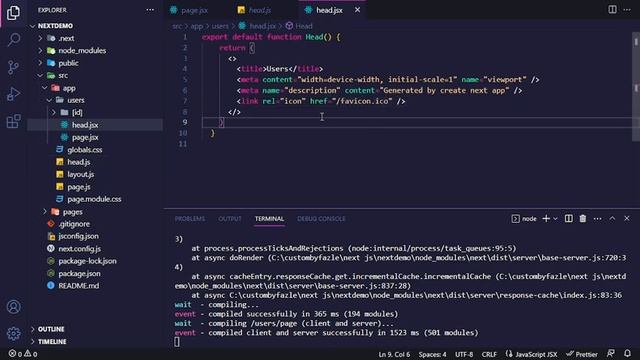Open head.js in the file tree
Viewport: 640px width, 360px height.
[78, 162]
